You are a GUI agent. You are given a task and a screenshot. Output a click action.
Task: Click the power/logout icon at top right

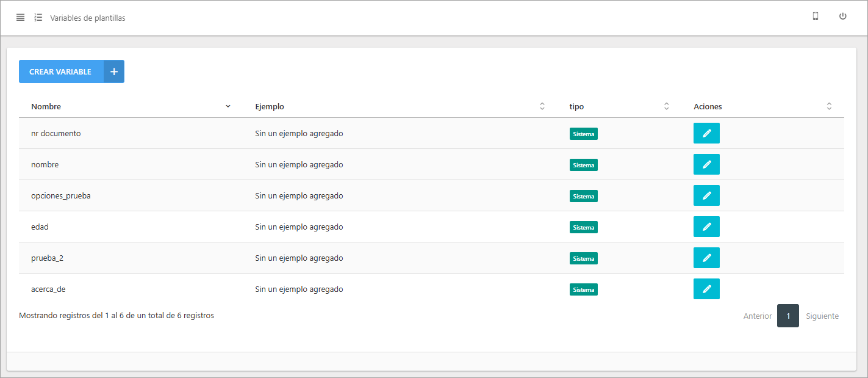pyautogui.click(x=842, y=16)
